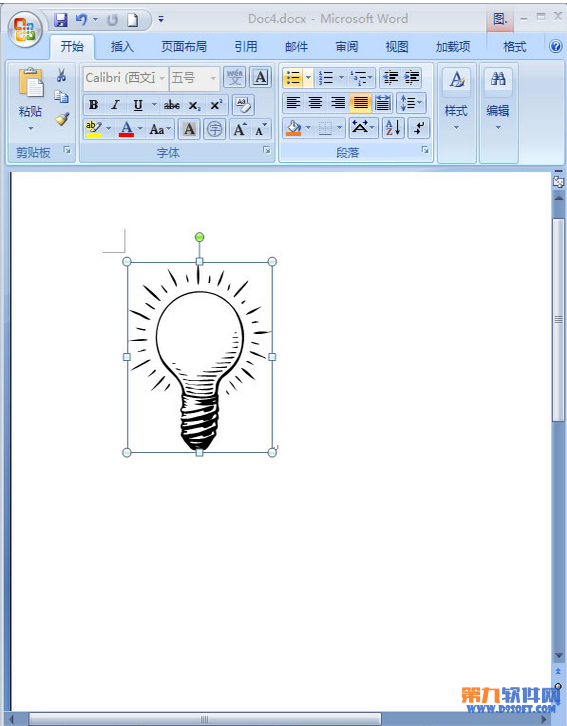The height and width of the screenshot is (726, 567).
Task: Apply numbered list formatting
Action: (x=325, y=78)
